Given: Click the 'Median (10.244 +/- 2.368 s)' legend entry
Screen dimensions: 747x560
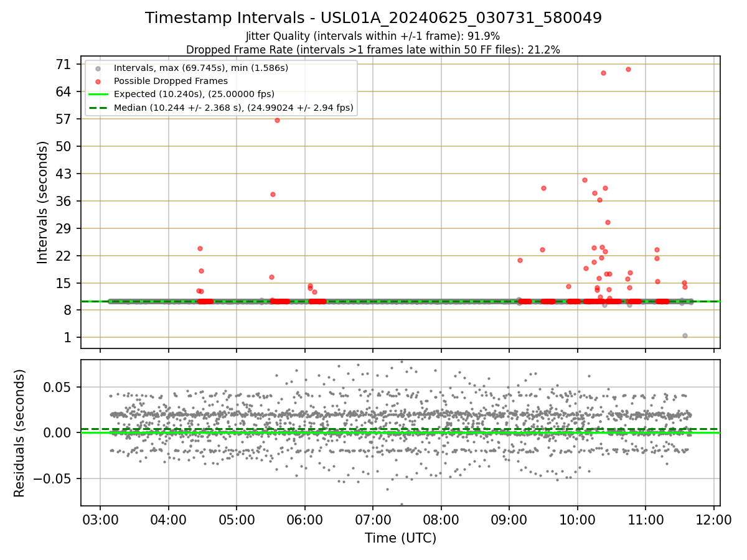Looking at the screenshot, I should (233, 108).
